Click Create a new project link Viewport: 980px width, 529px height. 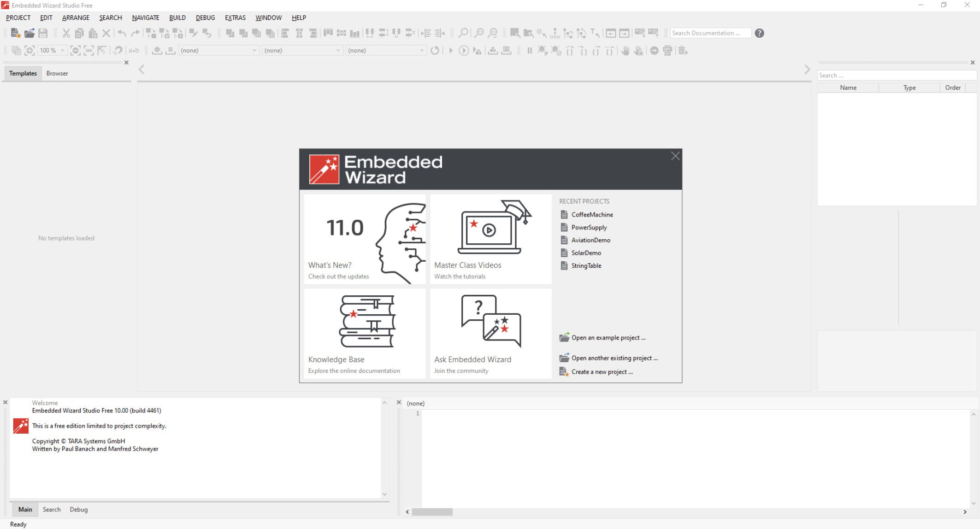[x=602, y=372]
